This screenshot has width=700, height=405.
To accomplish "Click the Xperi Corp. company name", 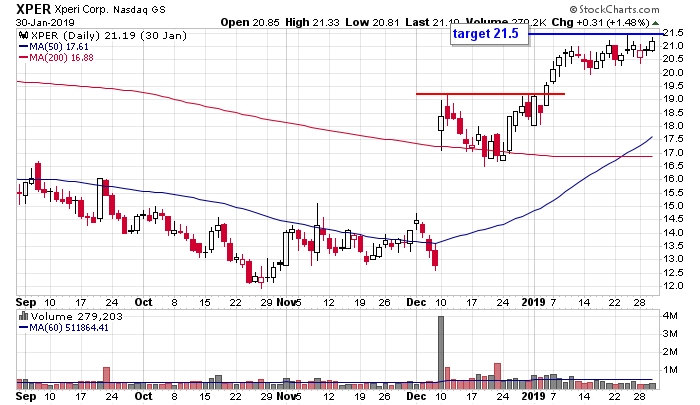I will click(82, 9).
